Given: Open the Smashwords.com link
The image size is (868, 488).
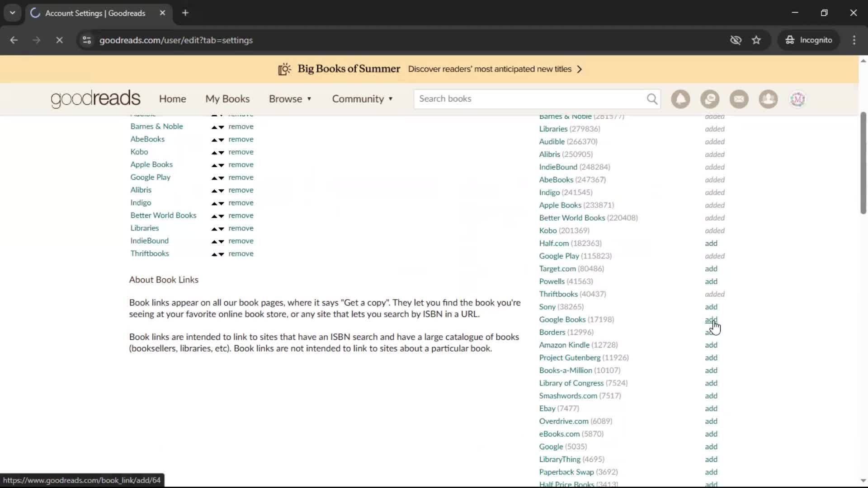Looking at the screenshot, I should pyautogui.click(x=568, y=396).
